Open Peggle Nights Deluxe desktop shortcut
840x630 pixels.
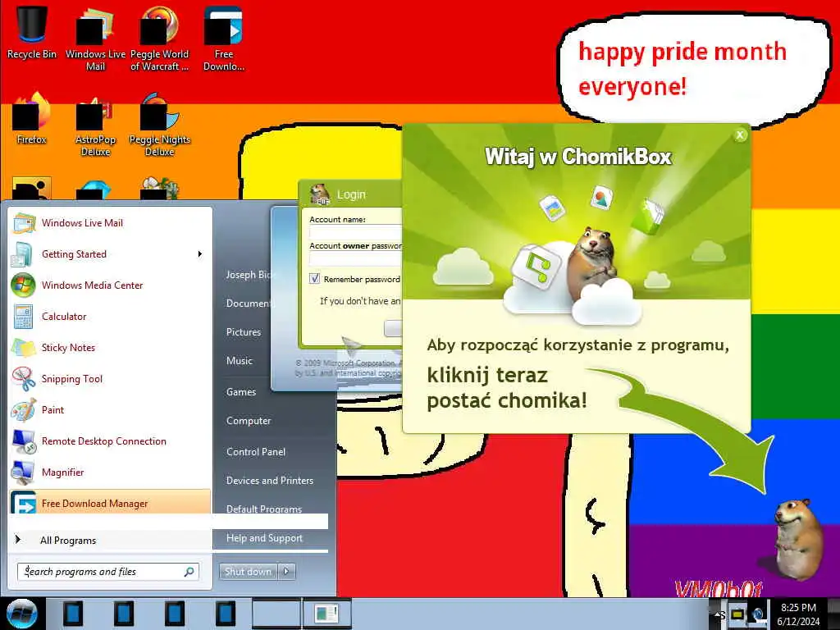tap(160, 125)
